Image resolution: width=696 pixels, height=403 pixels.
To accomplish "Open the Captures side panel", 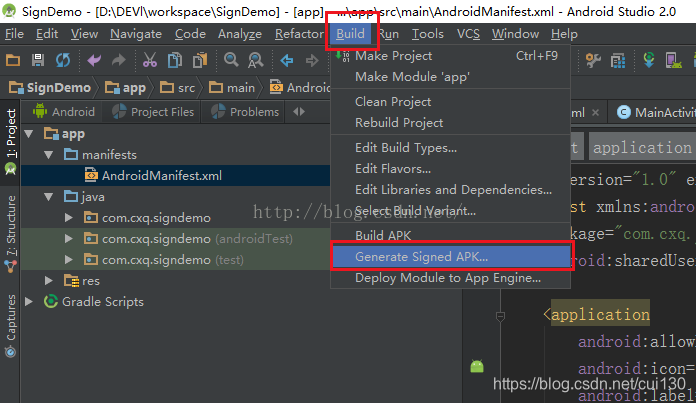I will click(11, 326).
